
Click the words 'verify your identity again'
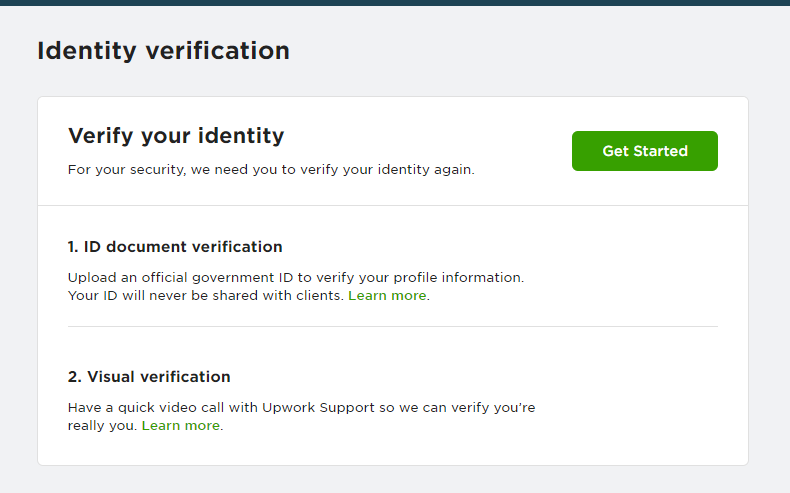387,170
